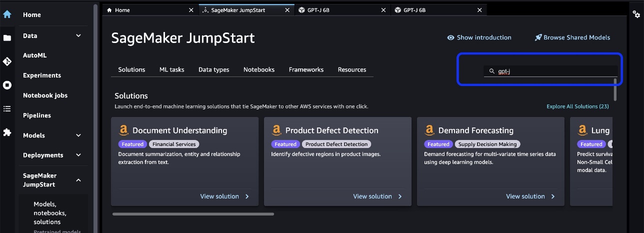The image size is (644, 233).
Task: Select the Frameworks category tab
Action: pyautogui.click(x=306, y=69)
